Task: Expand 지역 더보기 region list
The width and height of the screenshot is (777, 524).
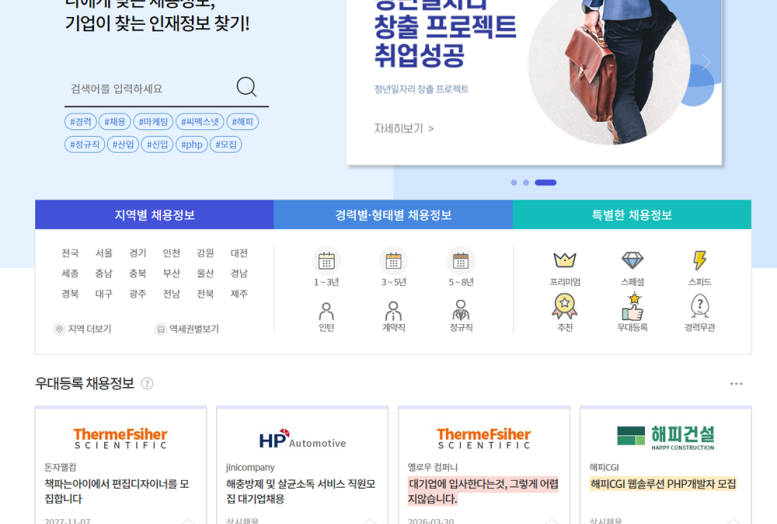Action: [x=83, y=329]
